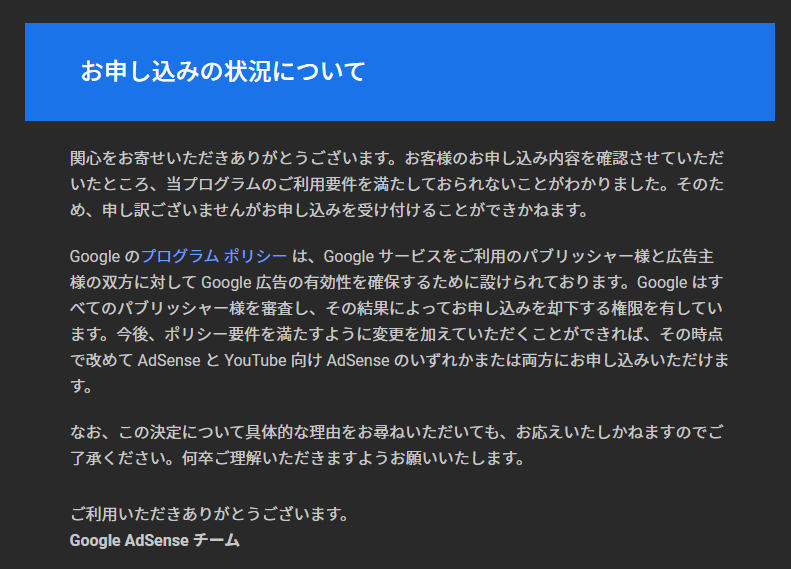This screenshot has width=791, height=569.
Task: Click the heading お申し込みの状況について
Action: click(x=222, y=72)
